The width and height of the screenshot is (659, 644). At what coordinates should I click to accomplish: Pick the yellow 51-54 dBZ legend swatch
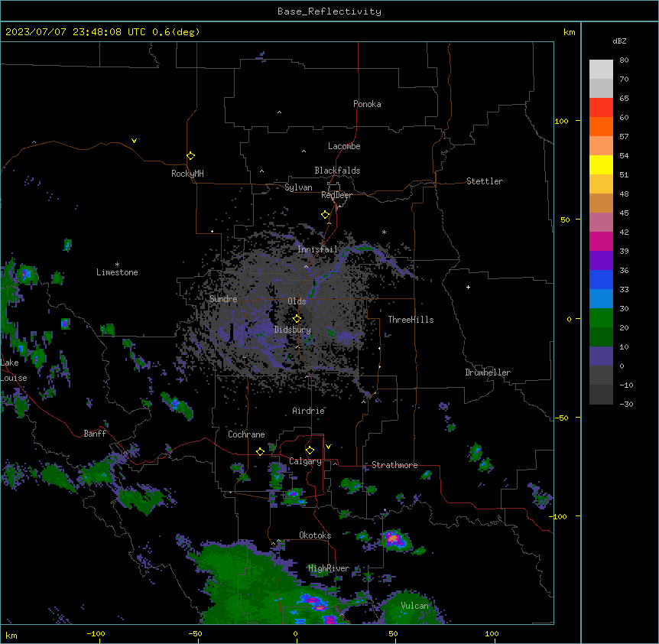[x=601, y=164]
